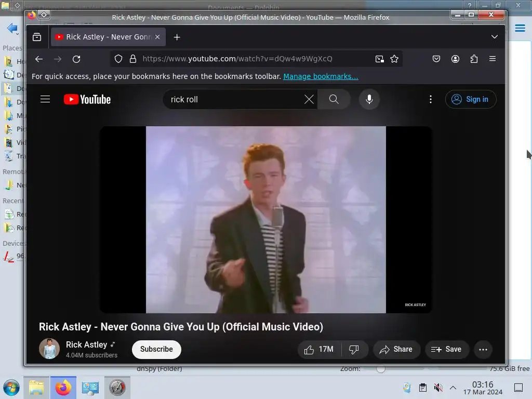Open the clock showing 03:16
This screenshot has width=532, height=399.
483,388
